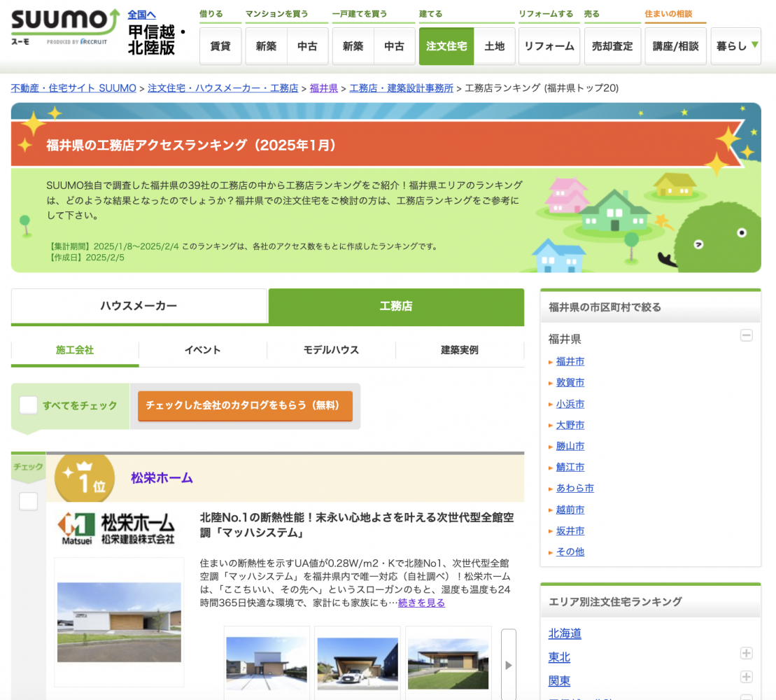Click the SUUMO logo
The image size is (776, 700).
pyautogui.click(x=65, y=27)
